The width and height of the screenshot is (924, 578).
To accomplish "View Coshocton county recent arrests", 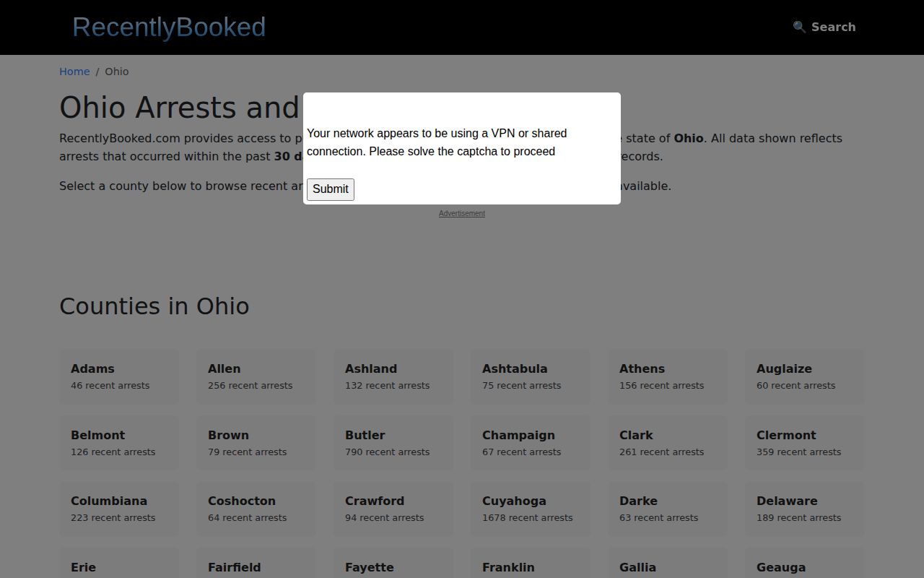I will (x=256, y=509).
